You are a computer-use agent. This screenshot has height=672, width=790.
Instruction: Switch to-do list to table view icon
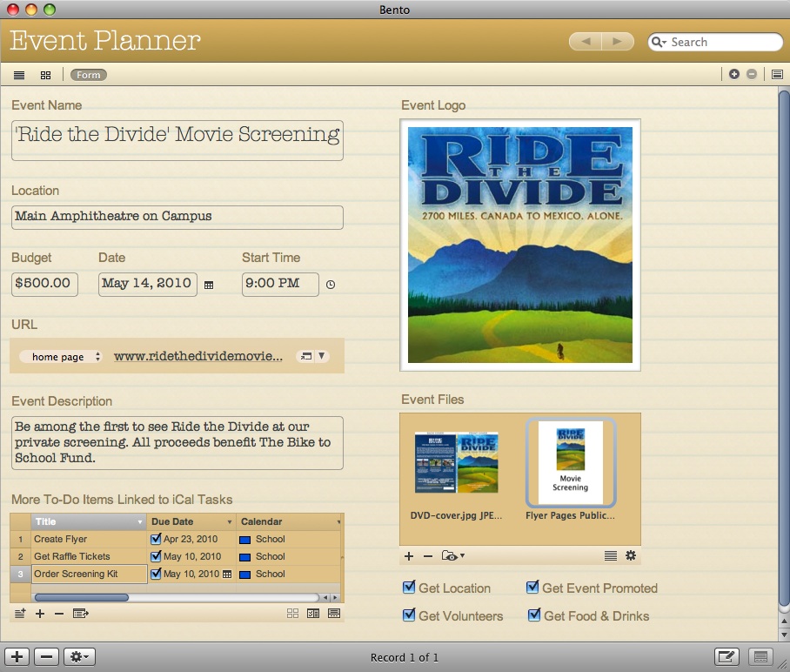(333, 614)
